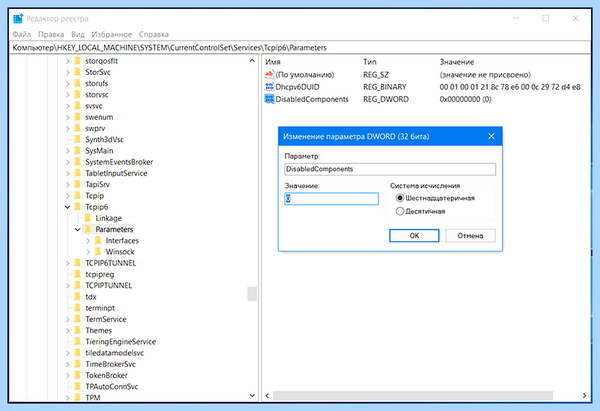The height and width of the screenshot is (411, 600).
Task: Select the Шестнадцатеричная radio button
Action: click(400, 198)
